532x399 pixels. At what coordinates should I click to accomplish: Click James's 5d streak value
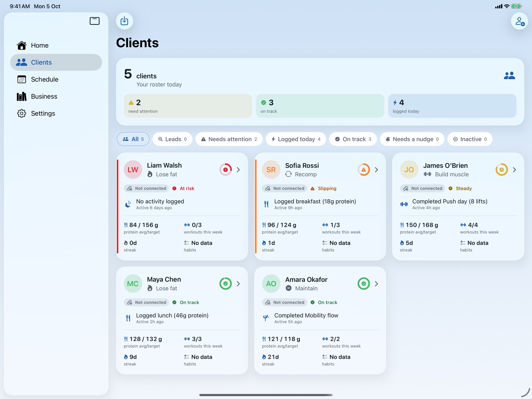(x=409, y=243)
